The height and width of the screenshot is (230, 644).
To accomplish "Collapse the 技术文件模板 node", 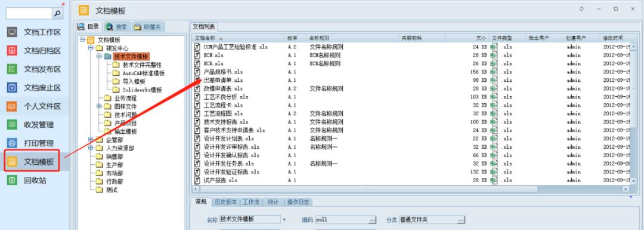I will pos(99,56).
